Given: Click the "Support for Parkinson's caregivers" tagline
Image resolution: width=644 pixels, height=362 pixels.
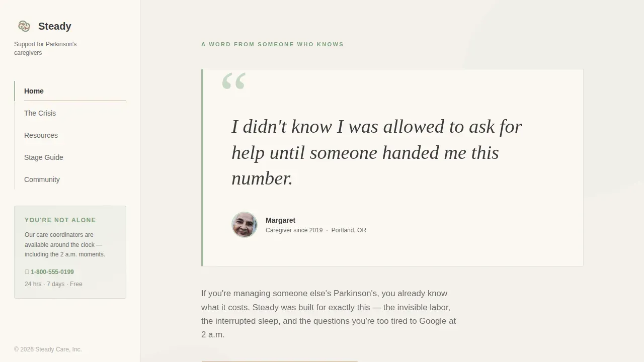Looking at the screenshot, I should click(45, 48).
